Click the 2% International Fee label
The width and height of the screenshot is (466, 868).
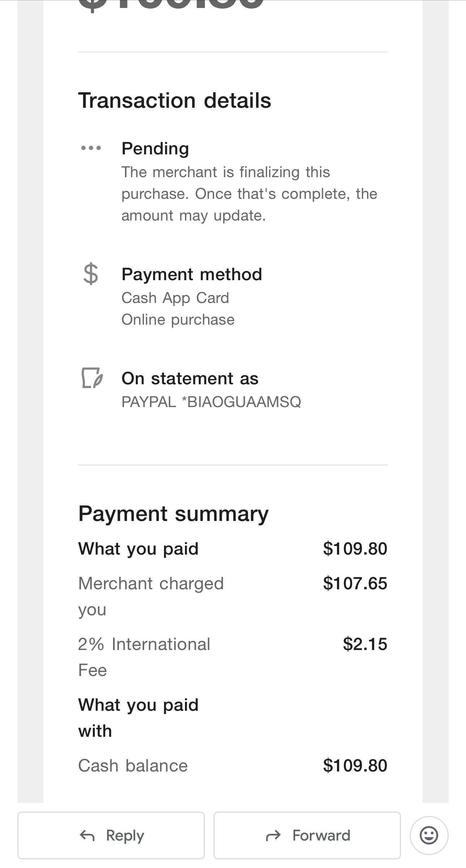(144, 657)
